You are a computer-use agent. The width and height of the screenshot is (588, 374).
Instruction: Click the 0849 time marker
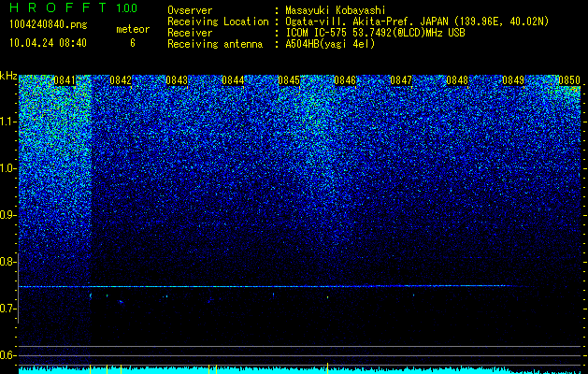[513, 80]
